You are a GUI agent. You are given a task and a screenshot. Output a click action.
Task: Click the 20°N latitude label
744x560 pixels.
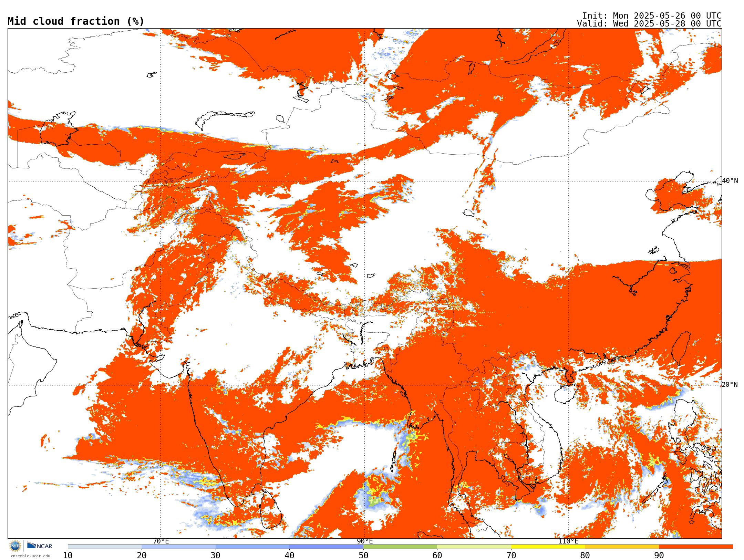[x=730, y=385]
